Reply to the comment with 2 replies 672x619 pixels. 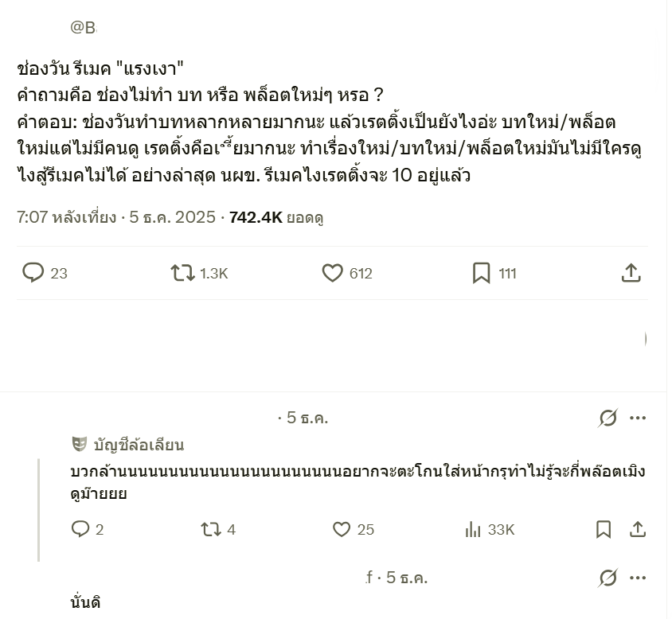pos(80,529)
